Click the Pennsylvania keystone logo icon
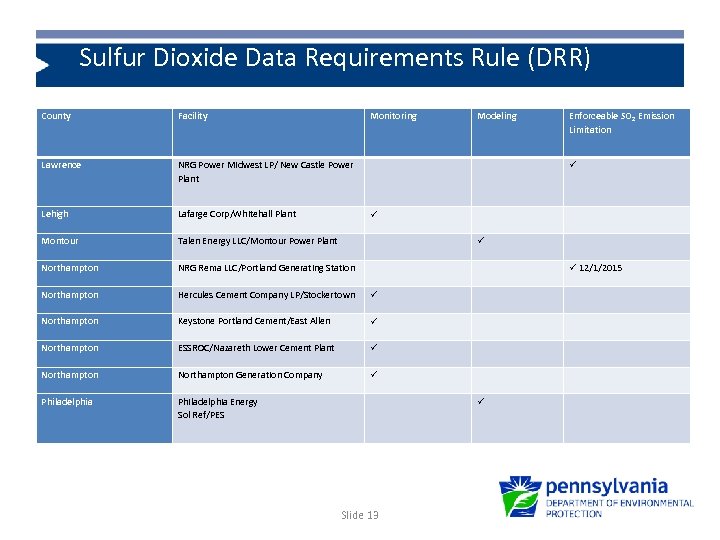The height and width of the screenshot is (540, 720). point(520,496)
